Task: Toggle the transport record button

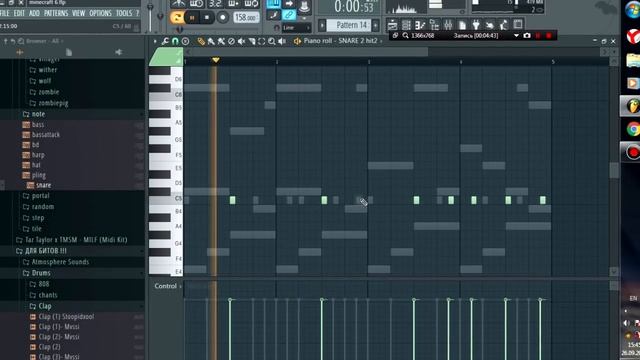Action: click(223, 18)
